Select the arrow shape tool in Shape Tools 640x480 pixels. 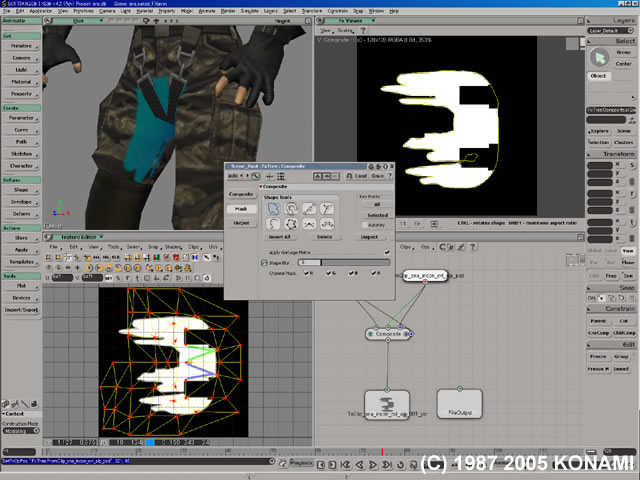273,209
